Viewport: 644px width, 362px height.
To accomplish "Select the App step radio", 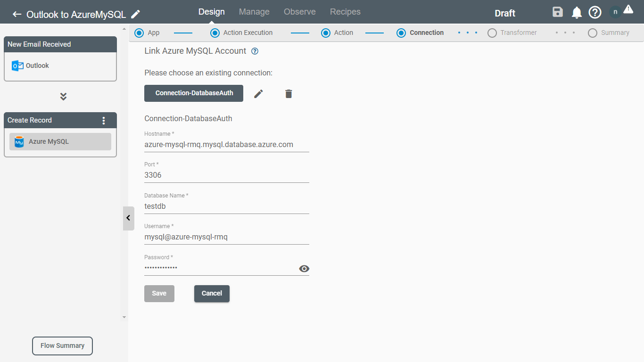I will coord(139,33).
